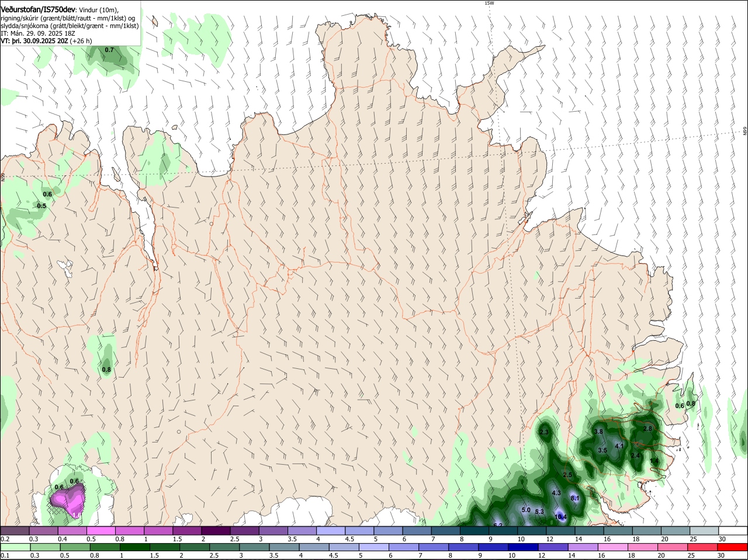Select upper legend swatch between 0.5 and 0.8
The image size is (748, 560).
(x=101, y=530)
